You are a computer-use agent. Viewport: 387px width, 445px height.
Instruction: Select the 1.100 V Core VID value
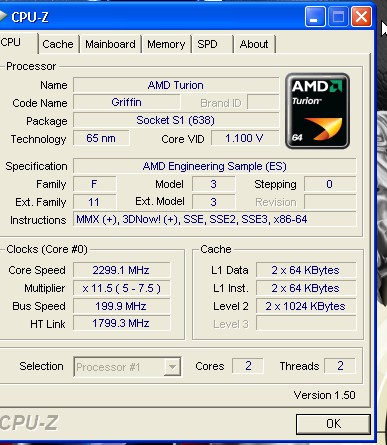(245, 138)
